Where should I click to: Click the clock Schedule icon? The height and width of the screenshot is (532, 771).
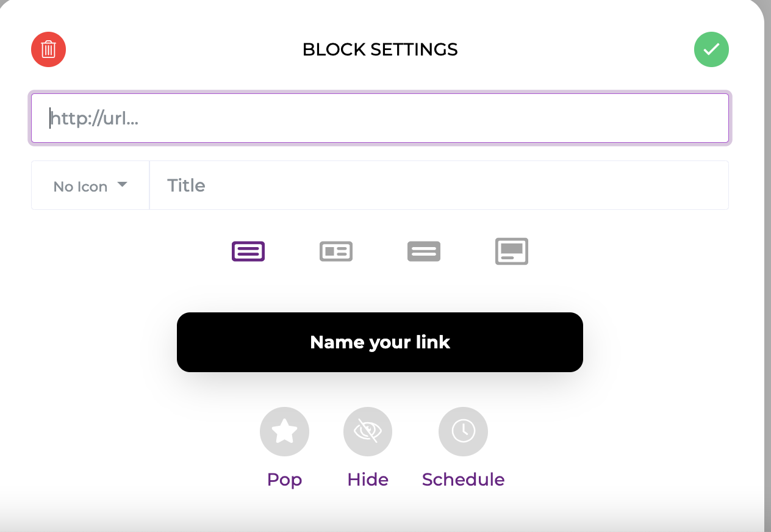point(463,432)
